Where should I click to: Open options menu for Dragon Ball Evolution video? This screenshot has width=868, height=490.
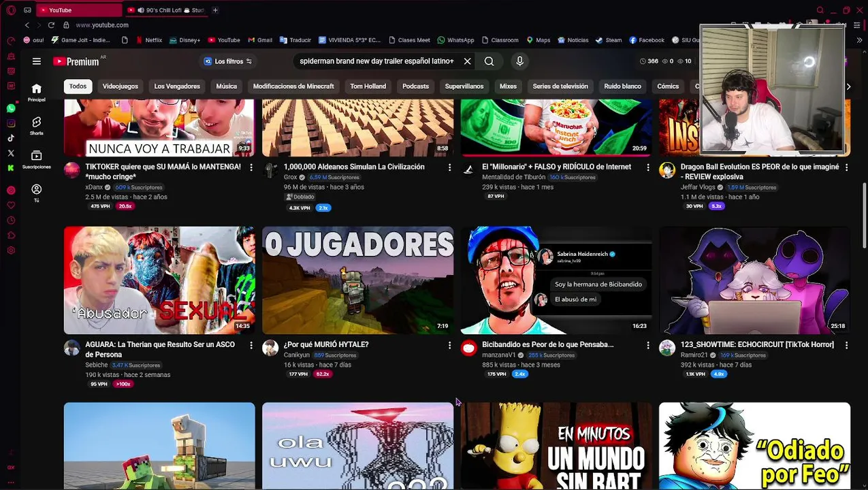pos(846,167)
